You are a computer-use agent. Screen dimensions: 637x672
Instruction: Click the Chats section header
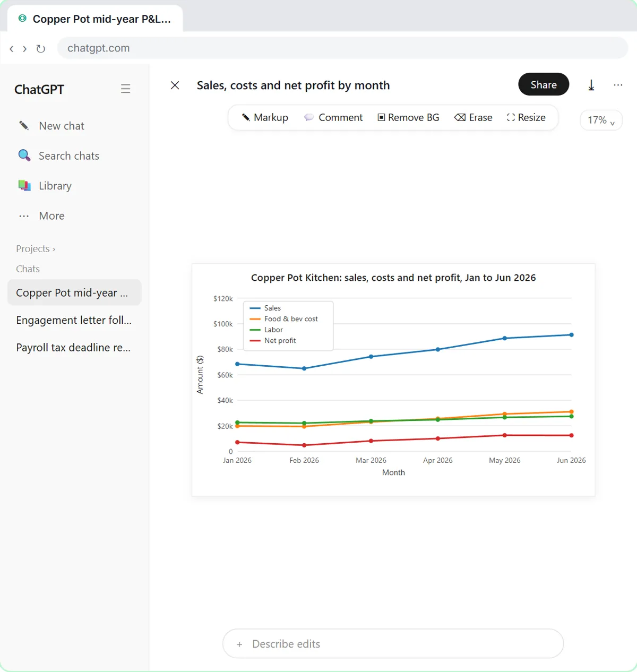tap(28, 269)
